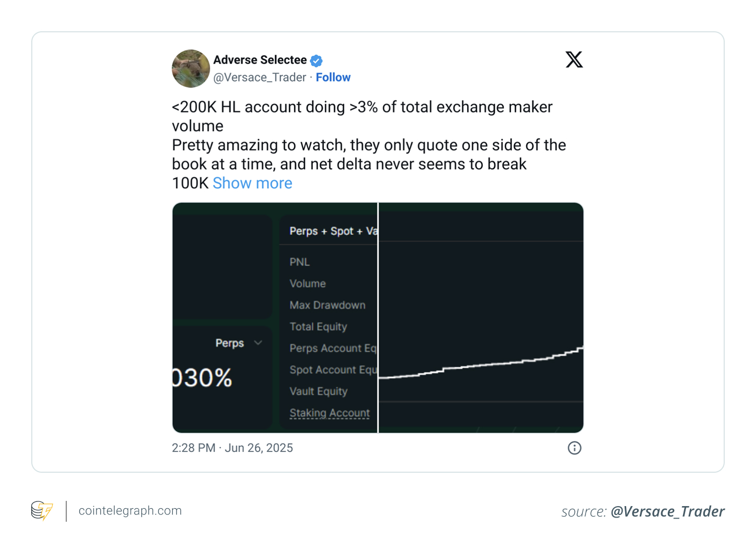Viewport: 756px width, 553px height.
Task: Click the Cointelegraph logo icon
Action: coord(42,511)
